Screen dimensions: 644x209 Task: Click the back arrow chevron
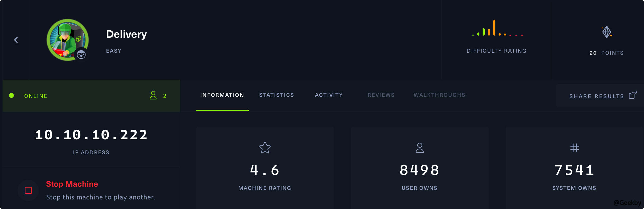point(16,40)
